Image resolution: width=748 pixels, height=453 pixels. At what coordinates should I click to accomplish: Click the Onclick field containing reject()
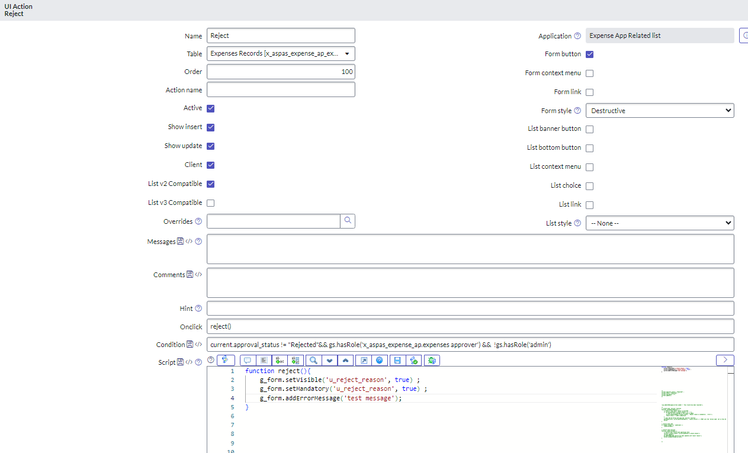(470, 326)
